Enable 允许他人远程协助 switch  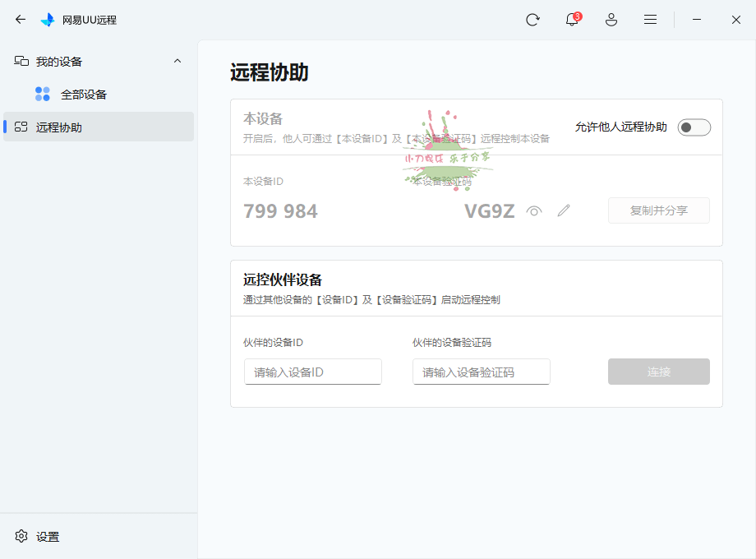694,127
